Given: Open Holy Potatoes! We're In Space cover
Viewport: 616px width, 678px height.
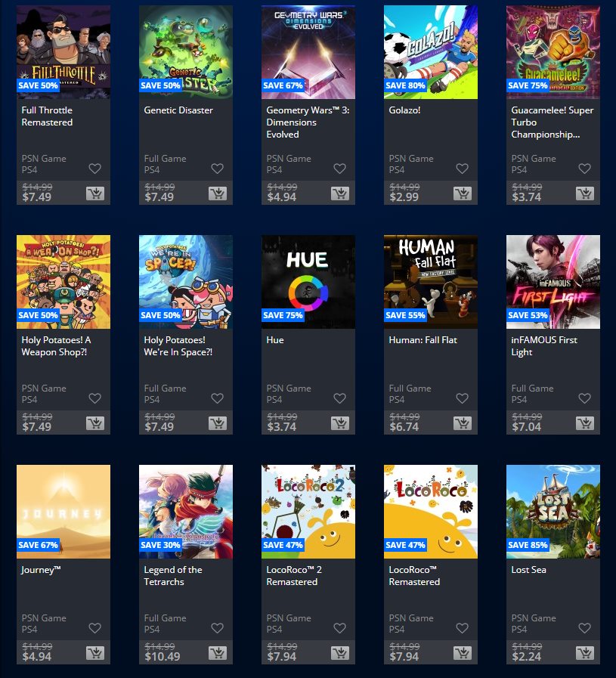Looking at the screenshot, I should 186,282.
